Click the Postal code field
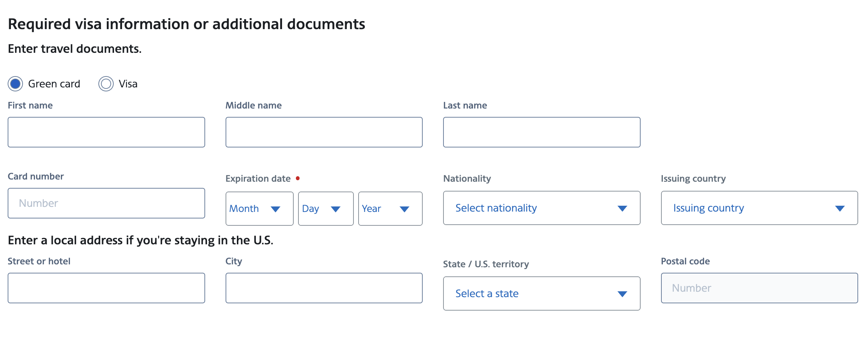The width and height of the screenshot is (868, 343). 759,288
